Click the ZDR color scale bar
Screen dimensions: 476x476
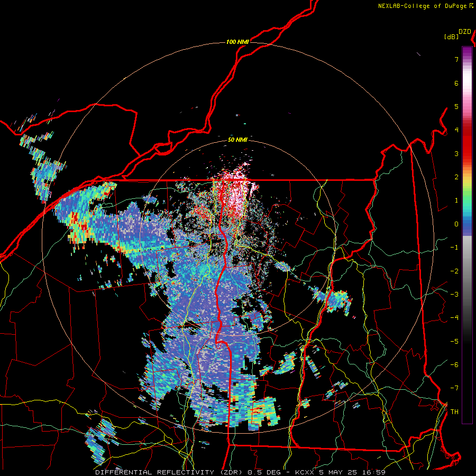click(467, 235)
